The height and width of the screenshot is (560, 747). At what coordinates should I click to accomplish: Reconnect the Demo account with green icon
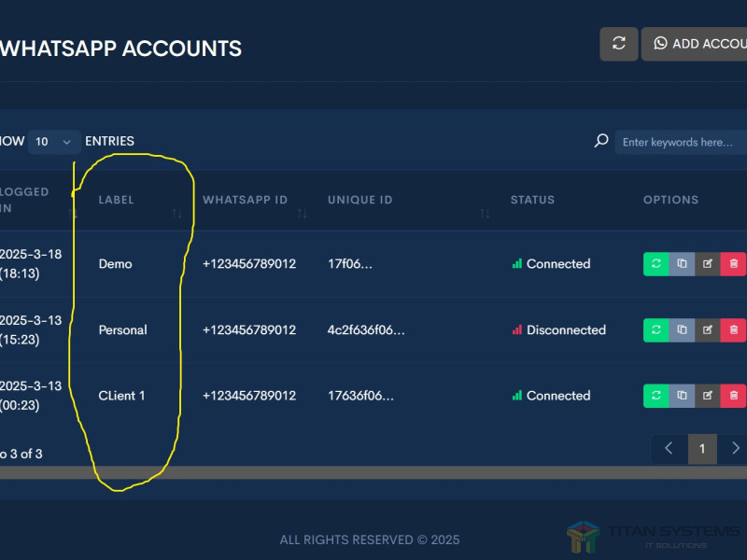tap(656, 264)
